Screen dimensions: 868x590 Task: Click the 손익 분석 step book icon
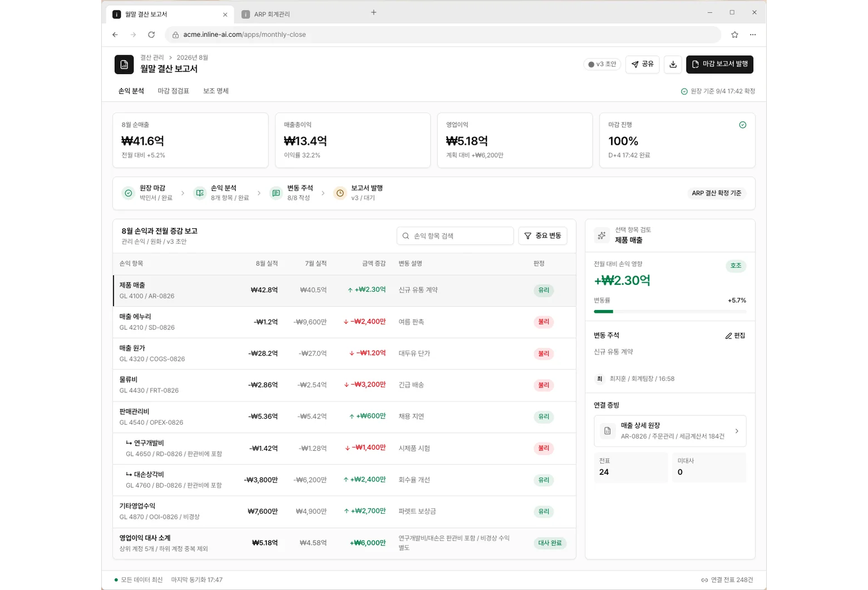click(x=200, y=193)
